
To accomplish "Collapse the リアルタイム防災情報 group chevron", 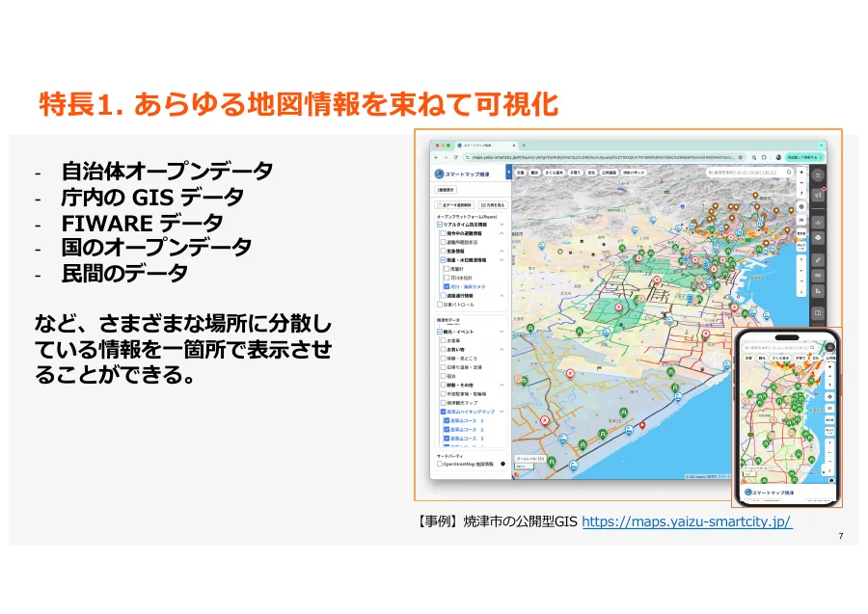I will [x=502, y=225].
